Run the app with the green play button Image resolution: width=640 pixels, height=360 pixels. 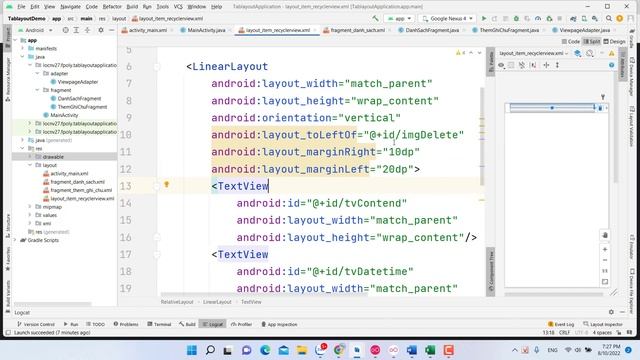coord(484,18)
